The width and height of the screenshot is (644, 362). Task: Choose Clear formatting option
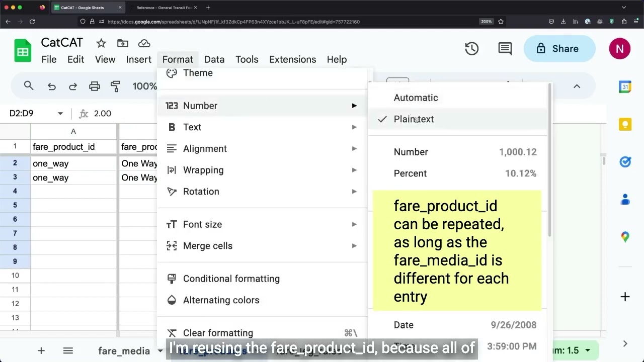click(x=263, y=333)
